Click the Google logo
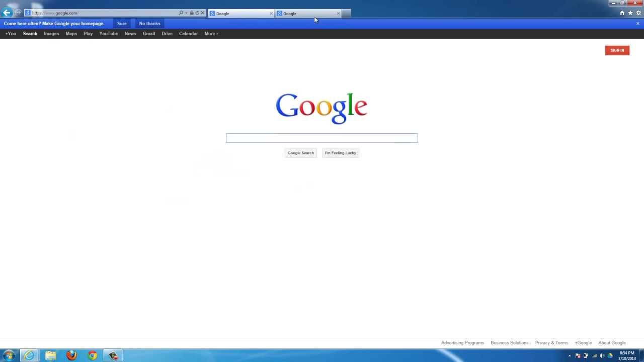Viewport: 644px width, 362px height. click(321, 108)
